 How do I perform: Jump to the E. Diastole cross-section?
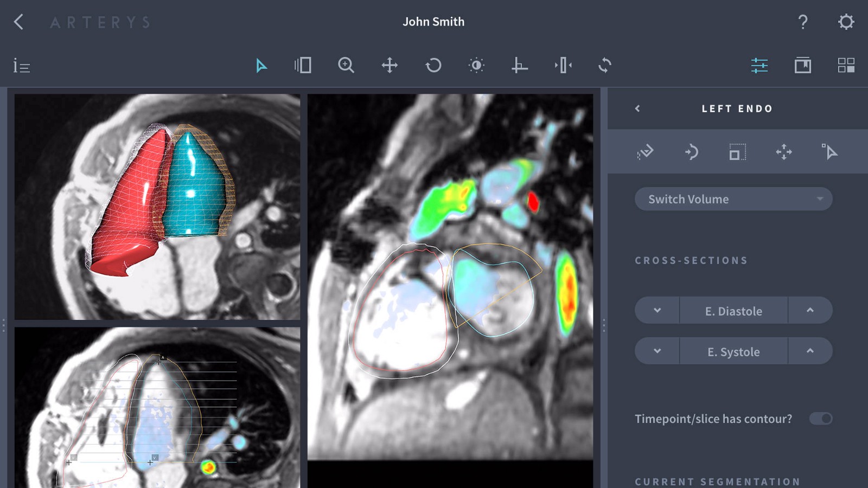(733, 311)
